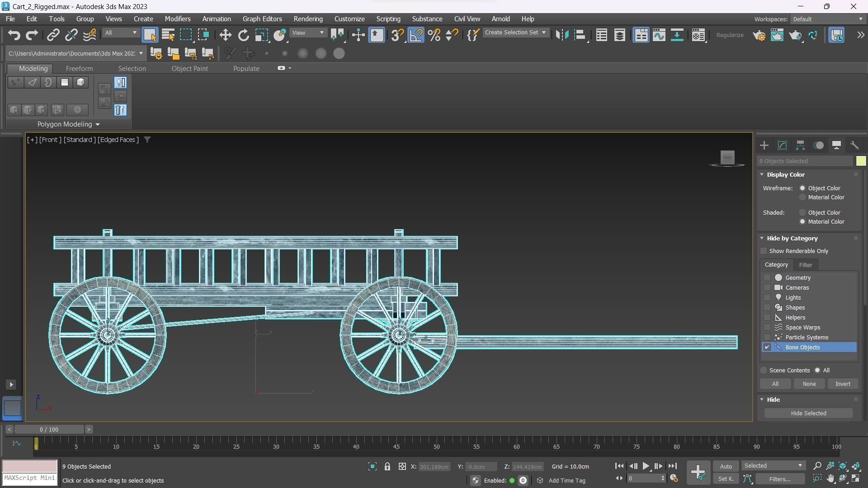Screen dimensions: 868x488
Task: Check the Geometry category checkbox
Action: click(767, 278)
